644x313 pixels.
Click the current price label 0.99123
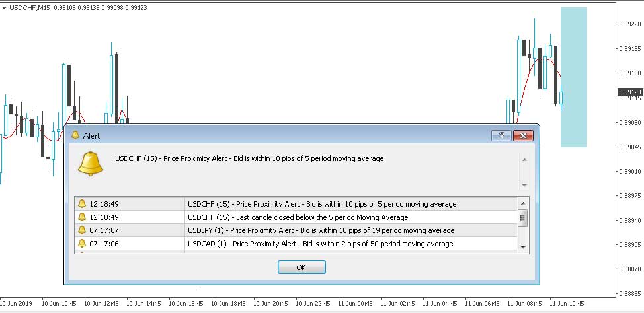tap(629, 92)
